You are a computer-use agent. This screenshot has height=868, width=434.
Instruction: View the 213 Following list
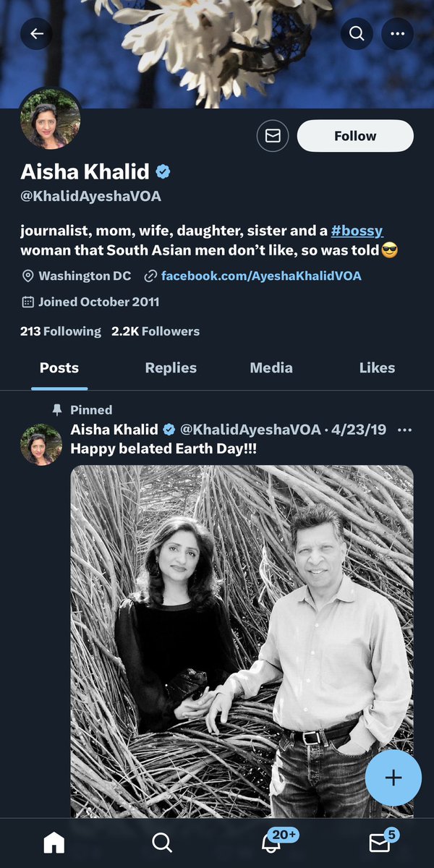point(61,331)
